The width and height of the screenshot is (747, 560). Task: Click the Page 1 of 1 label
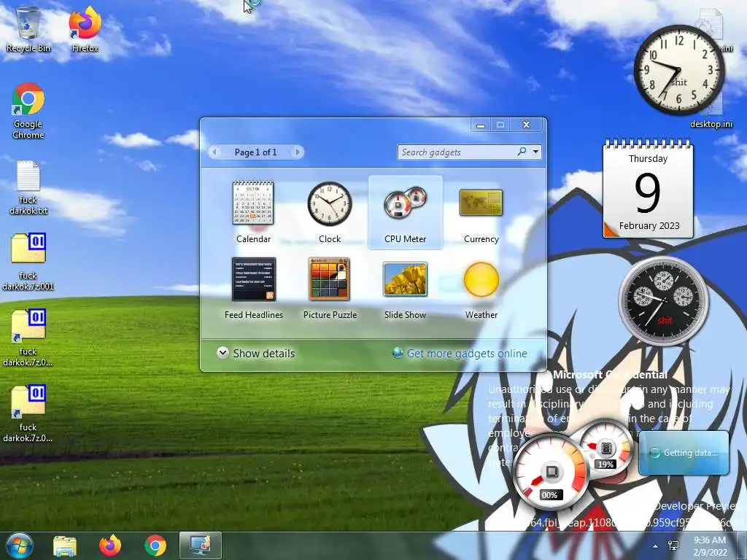pyautogui.click(x=256, y=152)
